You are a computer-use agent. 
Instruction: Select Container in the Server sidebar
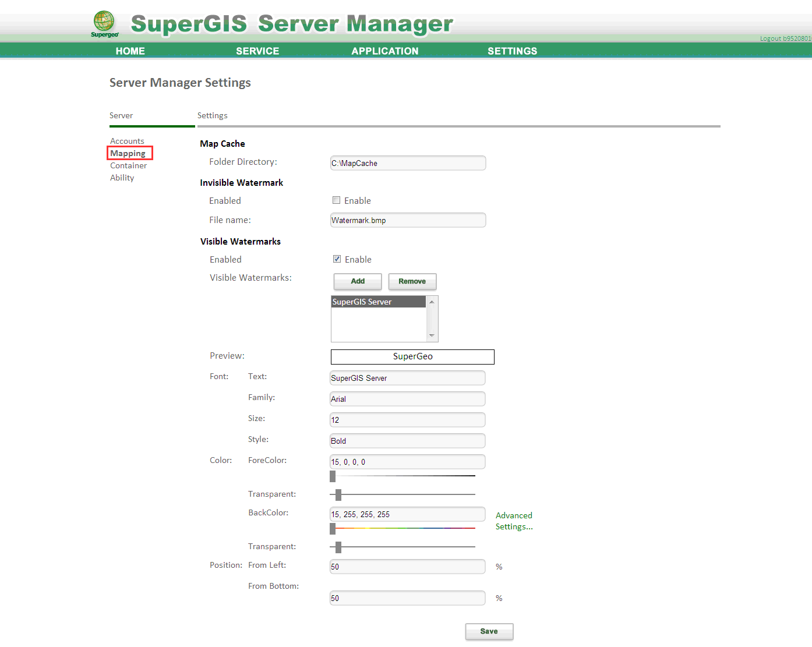tap(129, 165)
